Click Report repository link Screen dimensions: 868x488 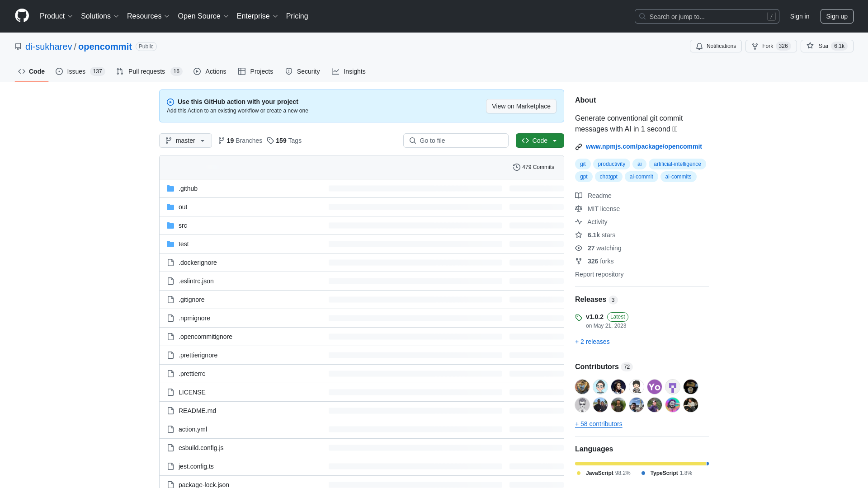click(599, 274)
